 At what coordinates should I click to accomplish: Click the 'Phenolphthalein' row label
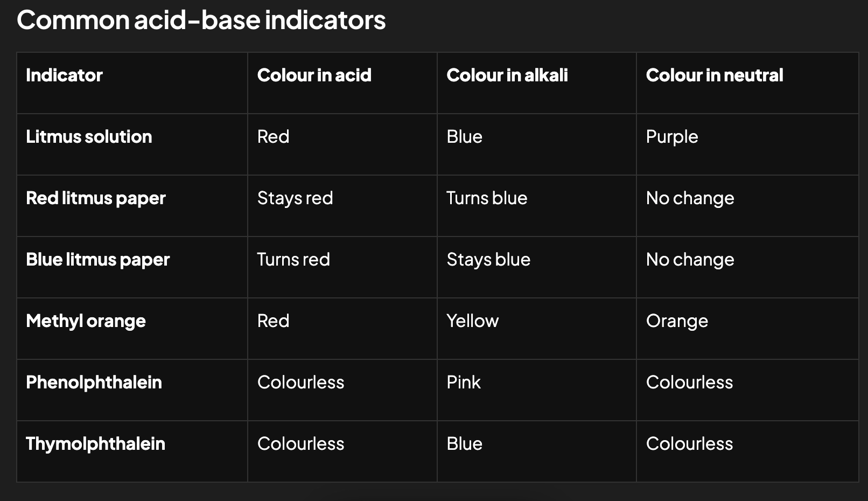94,382
